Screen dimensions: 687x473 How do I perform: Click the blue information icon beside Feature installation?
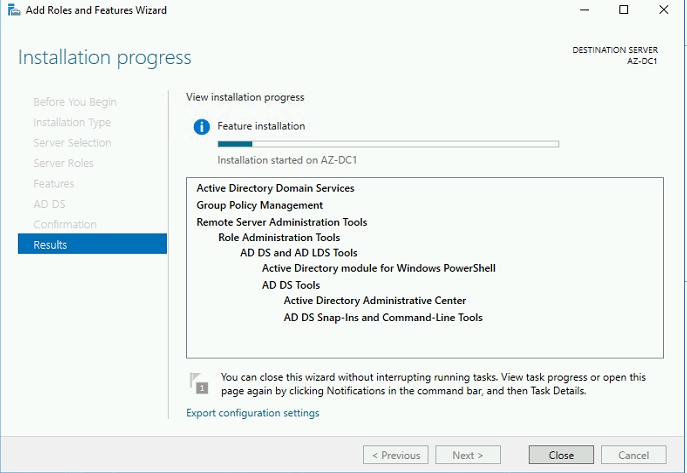click(x=202, y=127)
